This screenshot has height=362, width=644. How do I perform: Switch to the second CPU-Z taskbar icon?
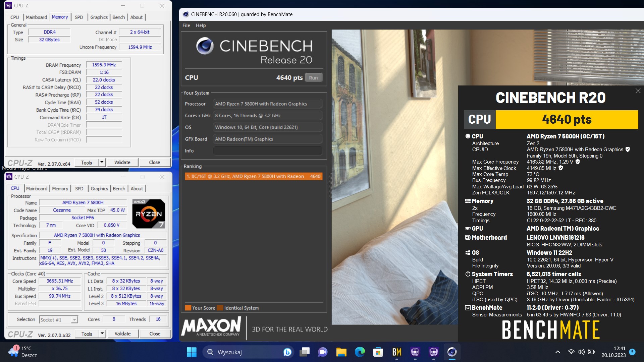(x=433, y=352)
